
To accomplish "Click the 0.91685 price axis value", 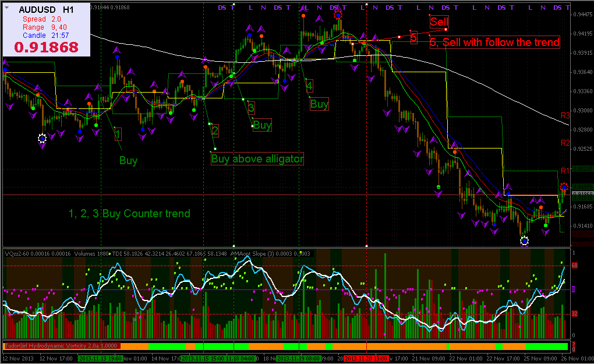I will tap(582, 207).
